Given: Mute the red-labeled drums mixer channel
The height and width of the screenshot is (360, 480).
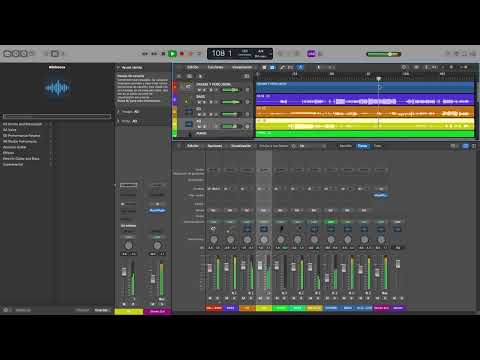Looking at the screenshot, I should (210, 298).
